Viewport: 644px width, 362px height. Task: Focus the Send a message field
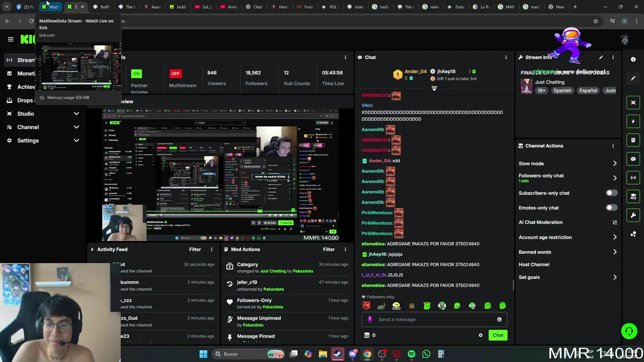434,319
